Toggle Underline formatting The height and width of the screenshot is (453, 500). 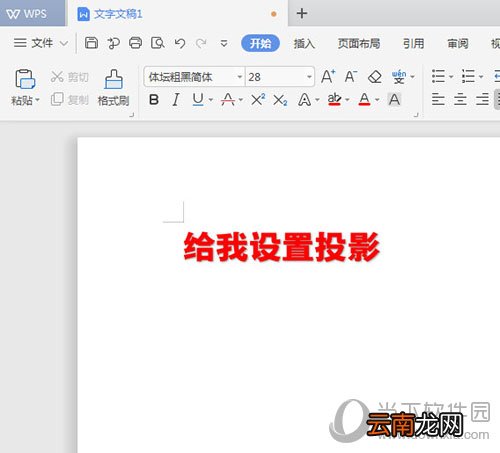pyautogui.click(x=198, y=99)
